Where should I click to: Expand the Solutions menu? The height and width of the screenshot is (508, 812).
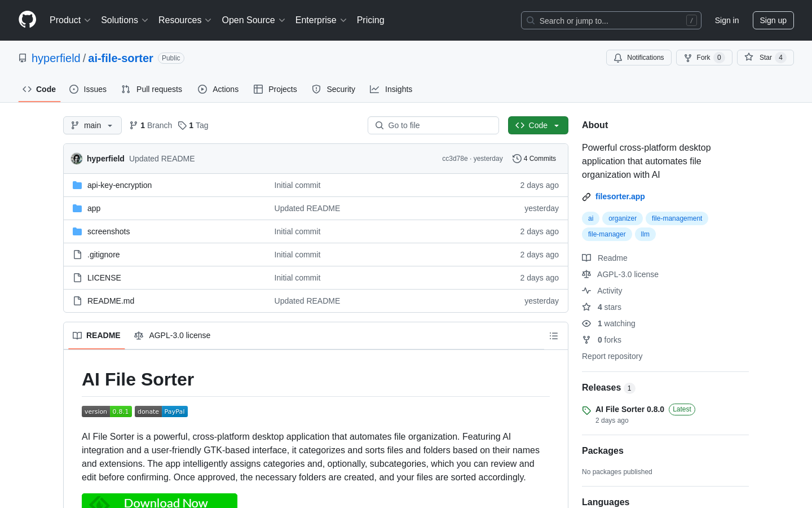(125, 20)
